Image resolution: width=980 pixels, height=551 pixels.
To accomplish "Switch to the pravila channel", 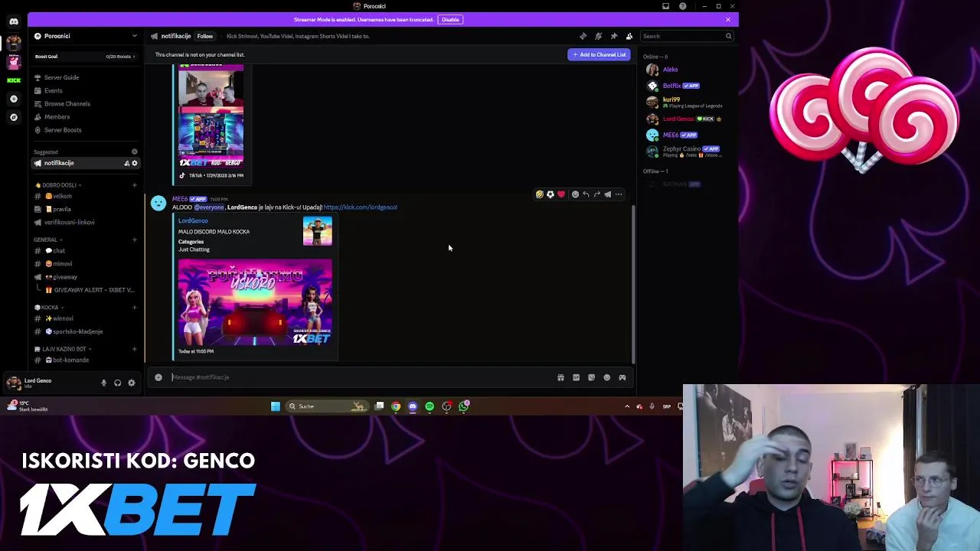I will [84, 209].
